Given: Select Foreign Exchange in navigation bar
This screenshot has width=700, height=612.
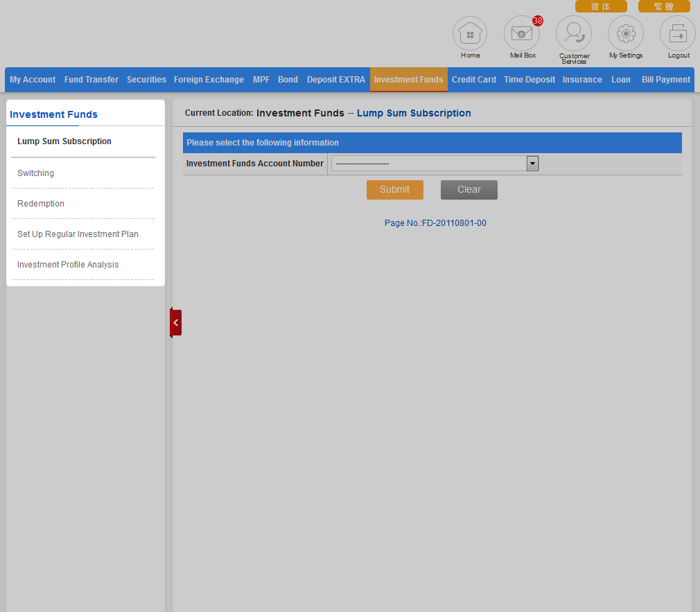Looking at the screenshot, I should click(x=209, y=80).
